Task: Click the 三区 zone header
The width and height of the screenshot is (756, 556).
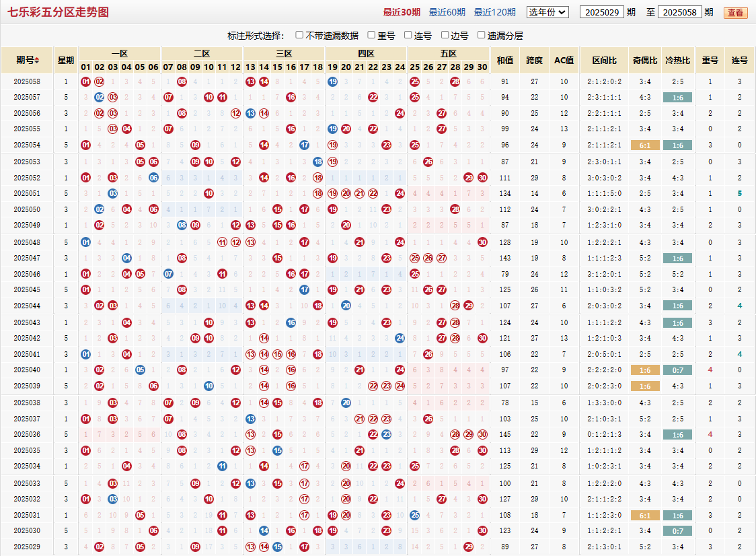Action: 284,54
